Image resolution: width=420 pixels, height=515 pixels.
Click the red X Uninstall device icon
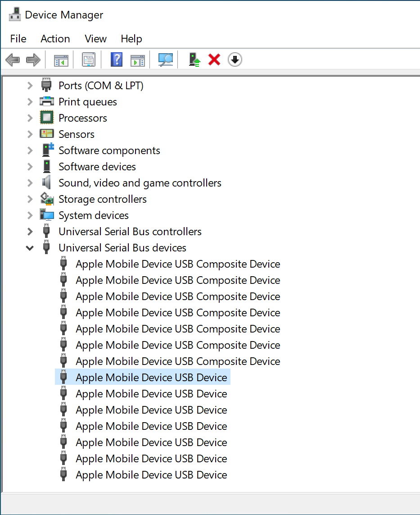coord(214,59)
